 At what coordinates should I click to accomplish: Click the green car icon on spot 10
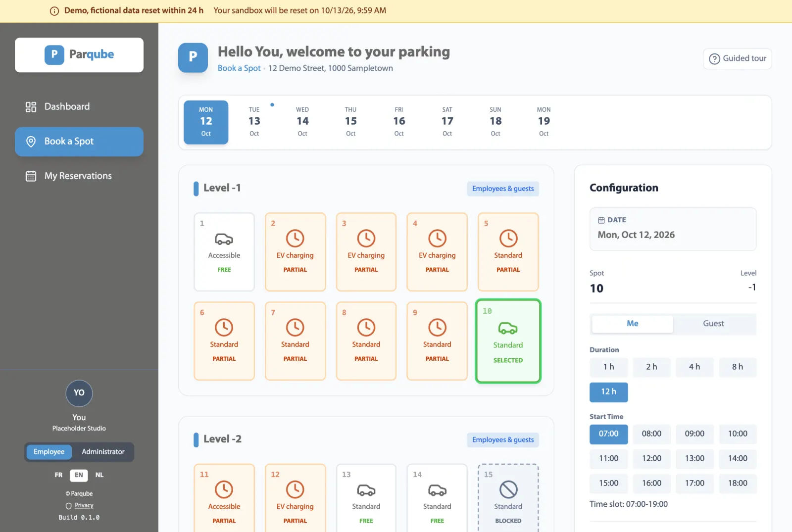[508, 328]
